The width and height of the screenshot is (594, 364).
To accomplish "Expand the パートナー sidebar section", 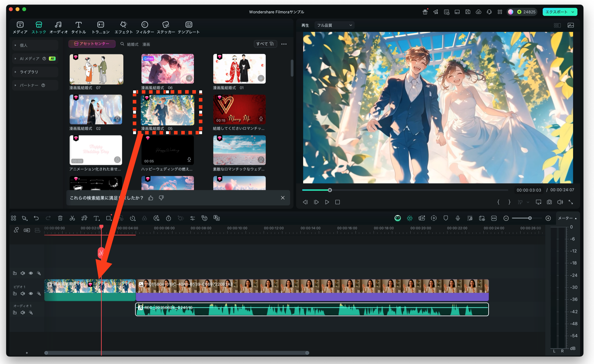I will coord(35,85).
